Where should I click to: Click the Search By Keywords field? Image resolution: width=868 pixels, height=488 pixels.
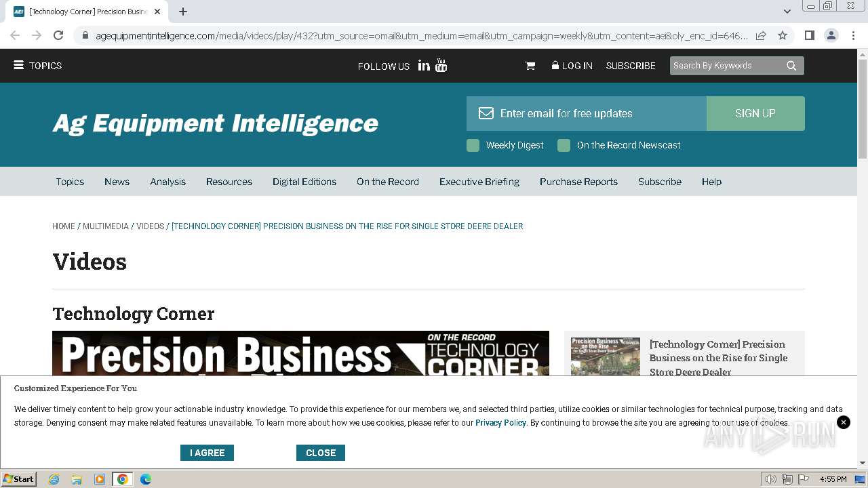[726, 66]
